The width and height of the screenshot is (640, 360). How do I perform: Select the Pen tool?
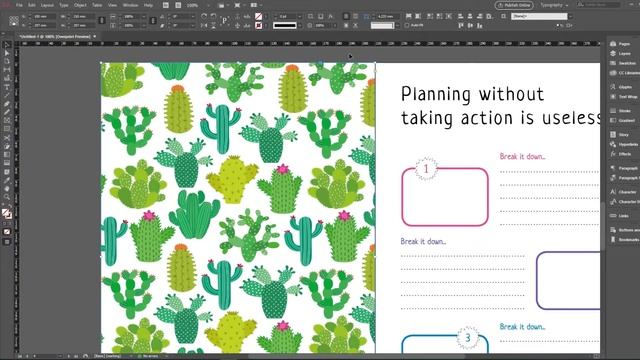[7, 104]
